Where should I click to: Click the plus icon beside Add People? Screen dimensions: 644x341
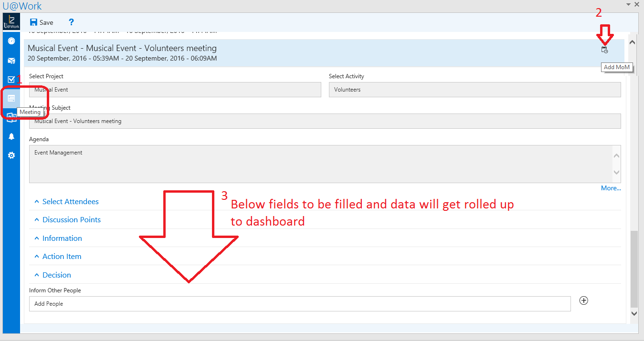tap(583, 300)
